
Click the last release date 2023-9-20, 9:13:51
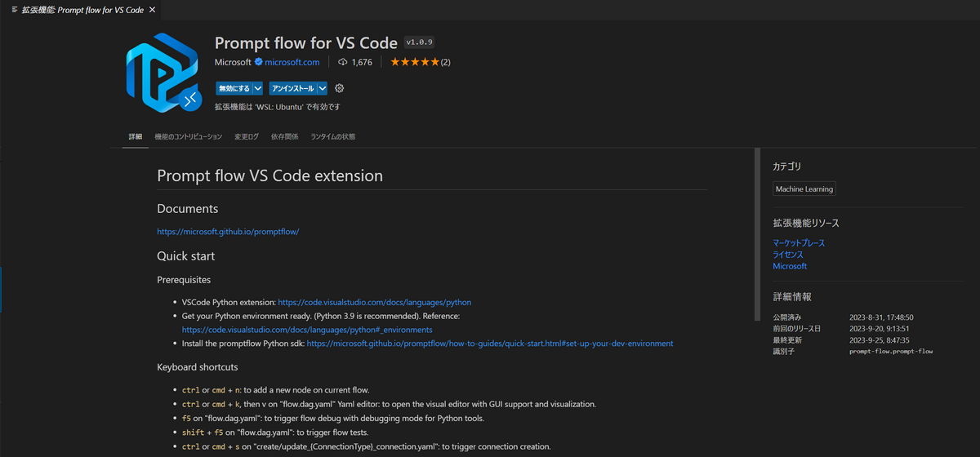pos(880,328)
